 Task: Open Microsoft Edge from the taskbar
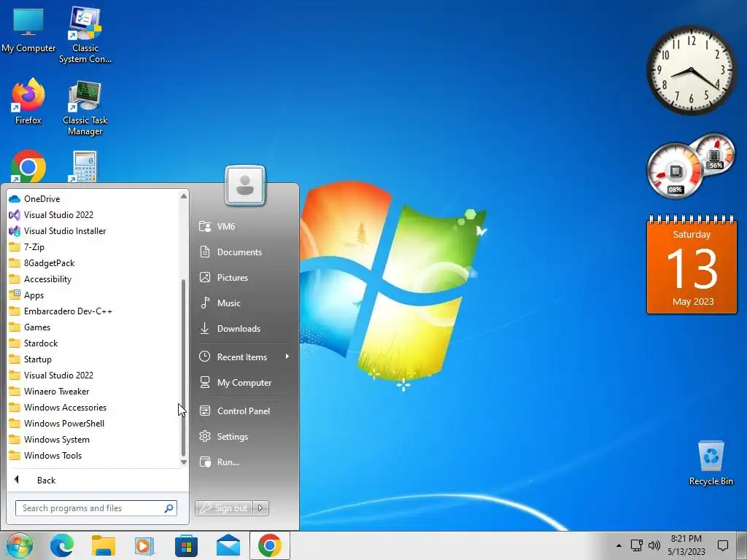pyautogui.click(x=62, y=545)
